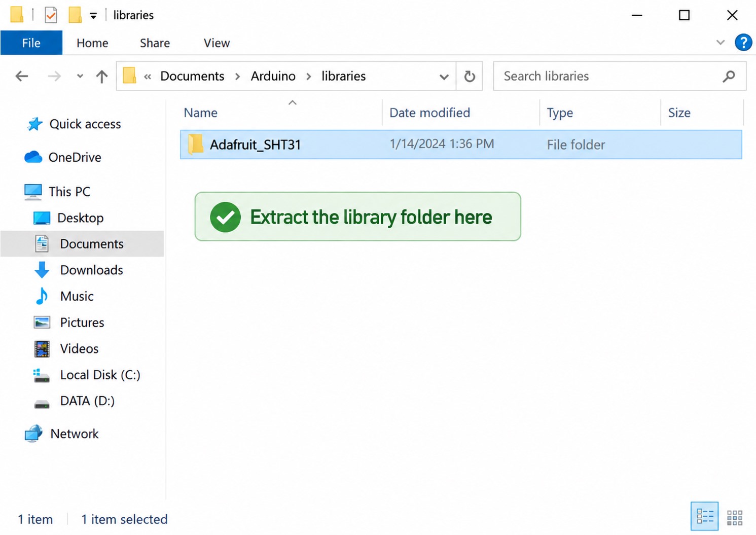Open Pictures in navigation pane
Screen dimensions: 756x535
(x=82, y=323)
